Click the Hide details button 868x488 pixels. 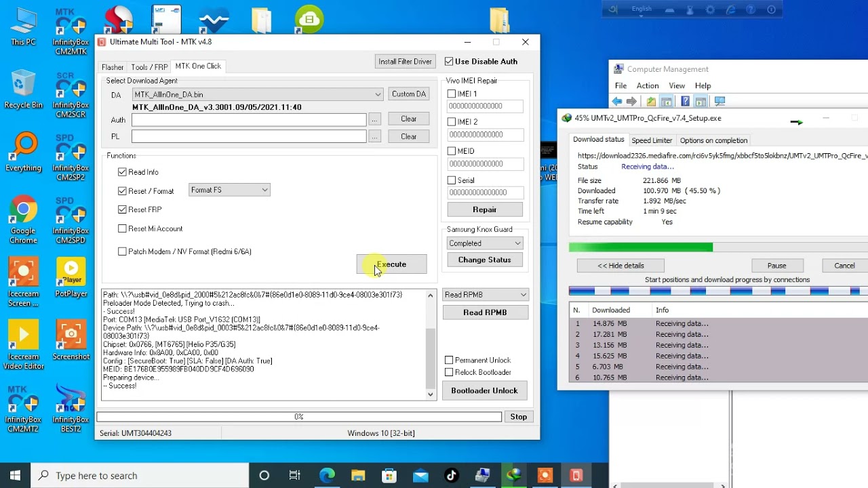[x=620, y=266]
